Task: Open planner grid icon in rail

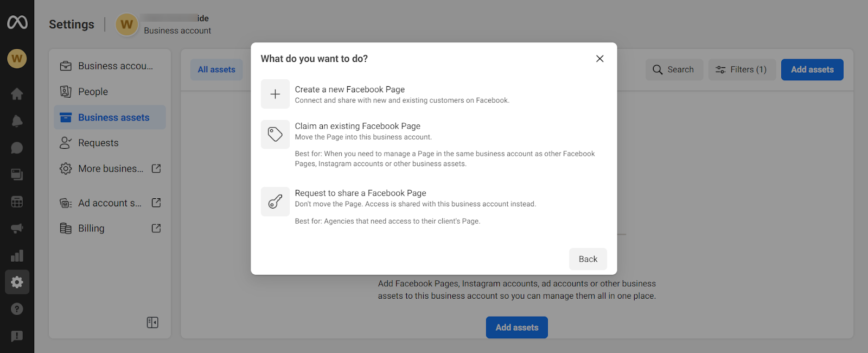Action: pyautogui.click(x=17, y=201)
